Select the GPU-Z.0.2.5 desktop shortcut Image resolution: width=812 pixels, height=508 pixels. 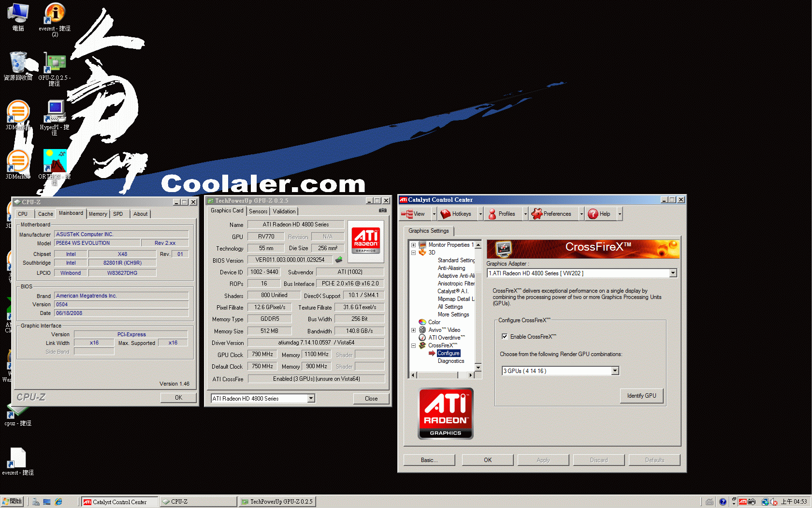click(x=55, y=69)
